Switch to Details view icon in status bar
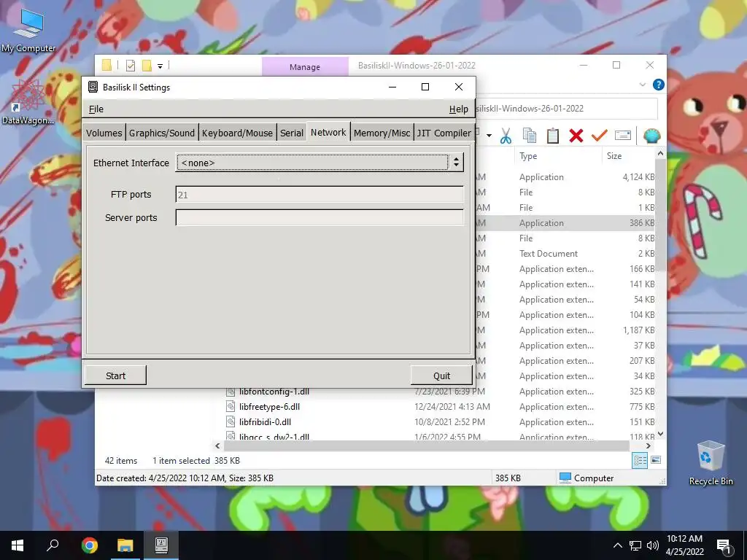Viewport: 747px width, 560px height. coord(640,461)
